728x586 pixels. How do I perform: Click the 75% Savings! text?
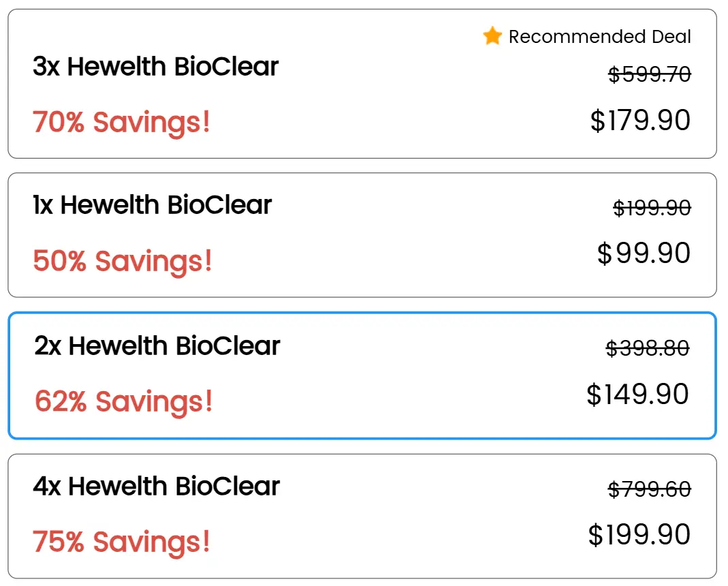[x=121, y=542]
